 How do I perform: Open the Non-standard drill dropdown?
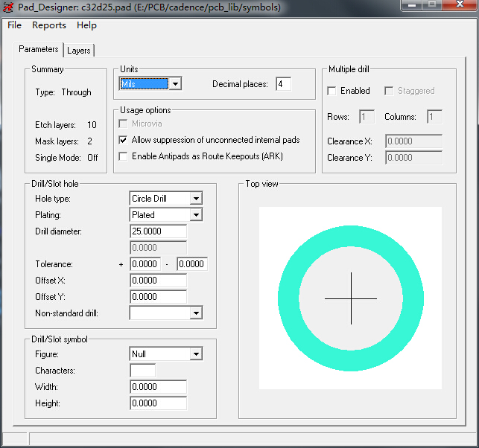(x=166, y=313)
